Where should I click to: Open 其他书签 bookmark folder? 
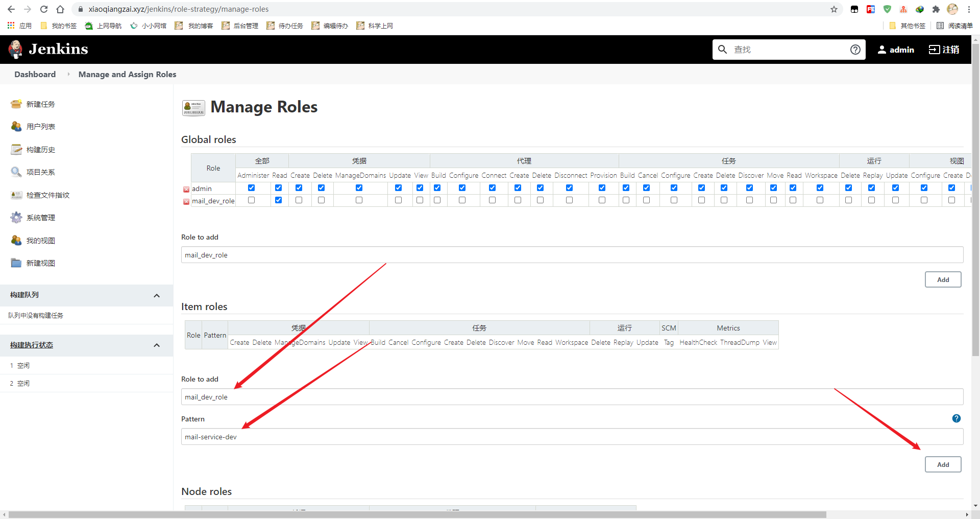click(907, 26)
